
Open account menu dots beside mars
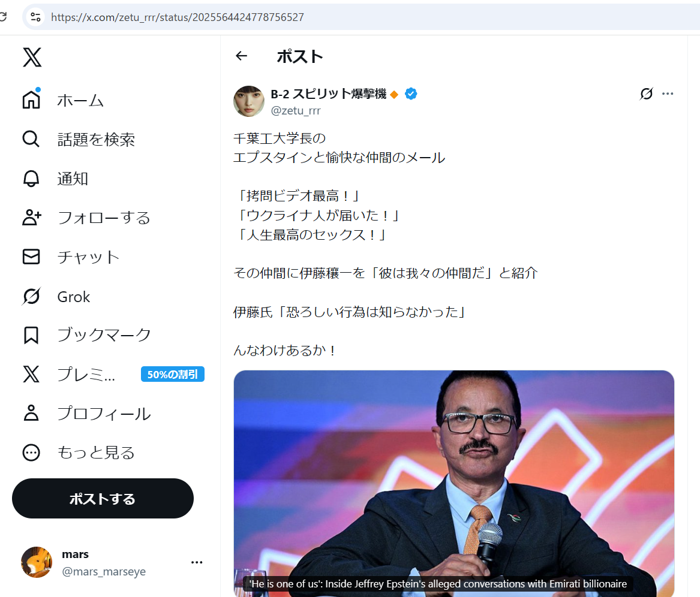tap(197, 562)
